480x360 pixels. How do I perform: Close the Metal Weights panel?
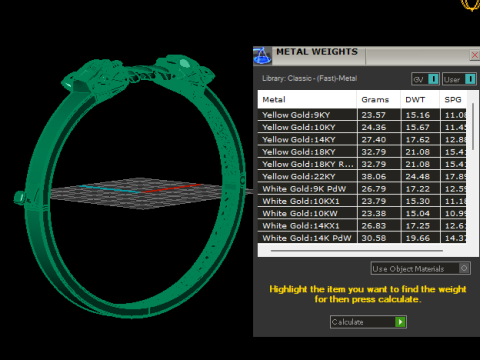(x=474, y=55)
